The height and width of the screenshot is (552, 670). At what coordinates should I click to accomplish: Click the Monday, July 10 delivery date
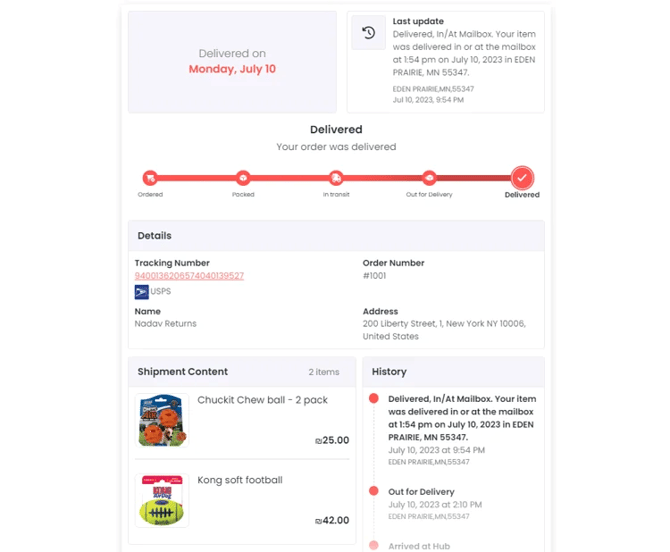[x=232, y=69]
